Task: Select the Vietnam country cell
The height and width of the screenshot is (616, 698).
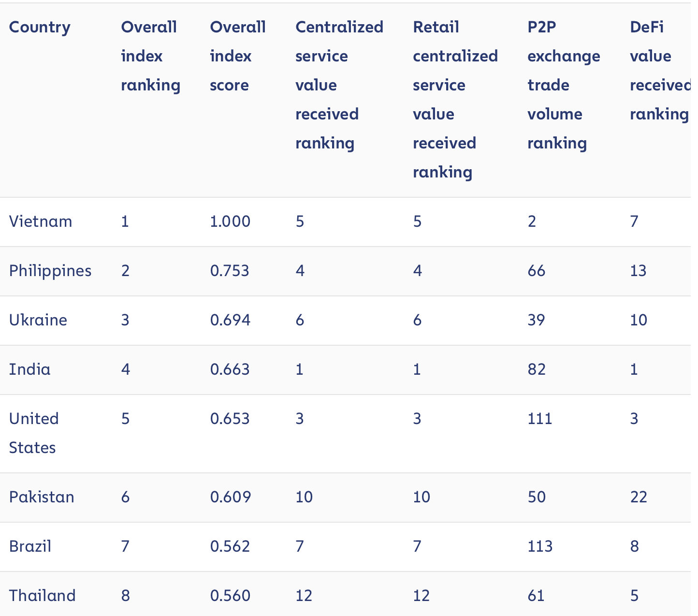Action: pos(41,221)
